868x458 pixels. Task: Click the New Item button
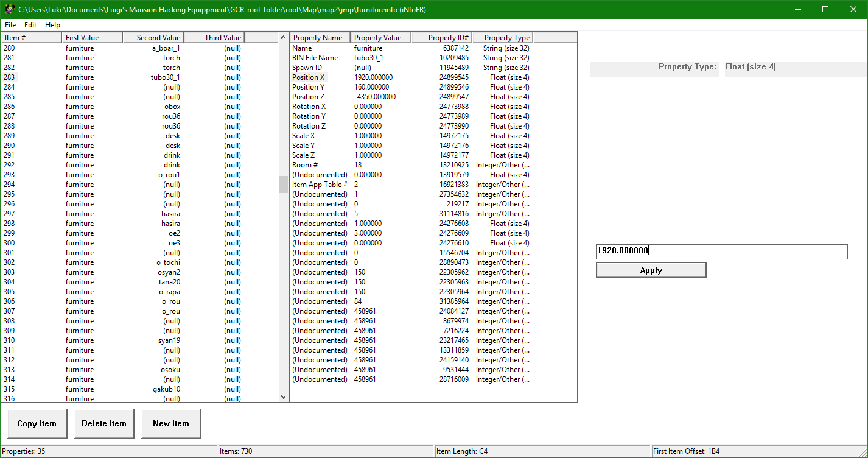170,423
